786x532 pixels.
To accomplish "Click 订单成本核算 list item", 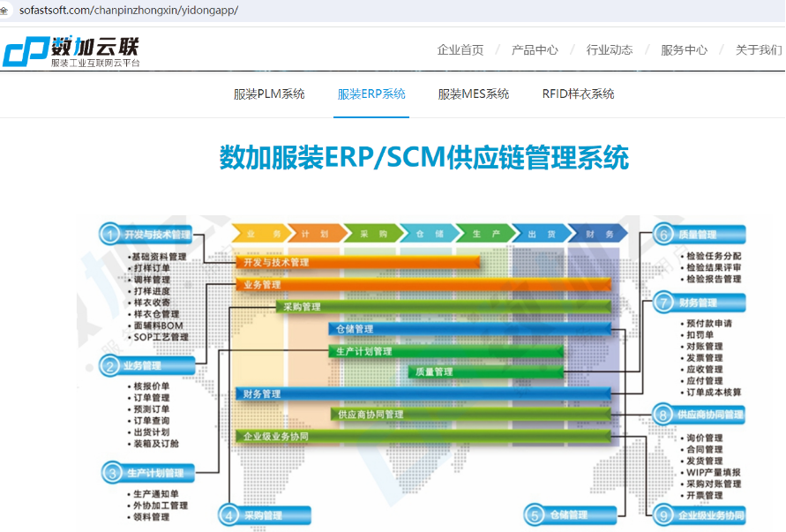I will click(x=712, y=392).
